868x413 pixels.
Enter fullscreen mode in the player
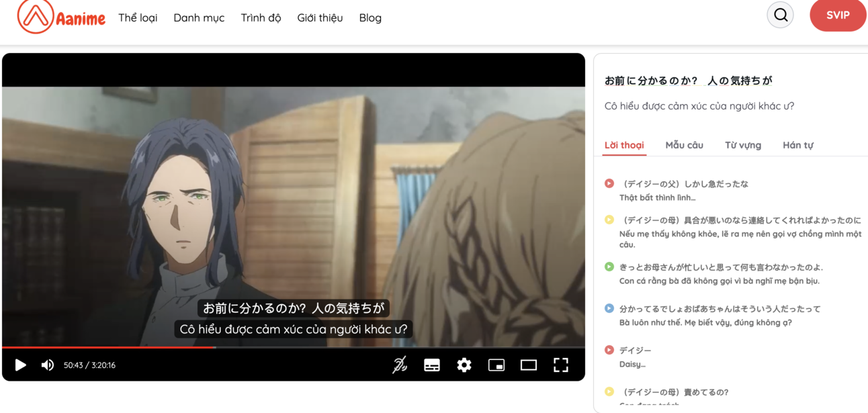(x=561, y=365)
